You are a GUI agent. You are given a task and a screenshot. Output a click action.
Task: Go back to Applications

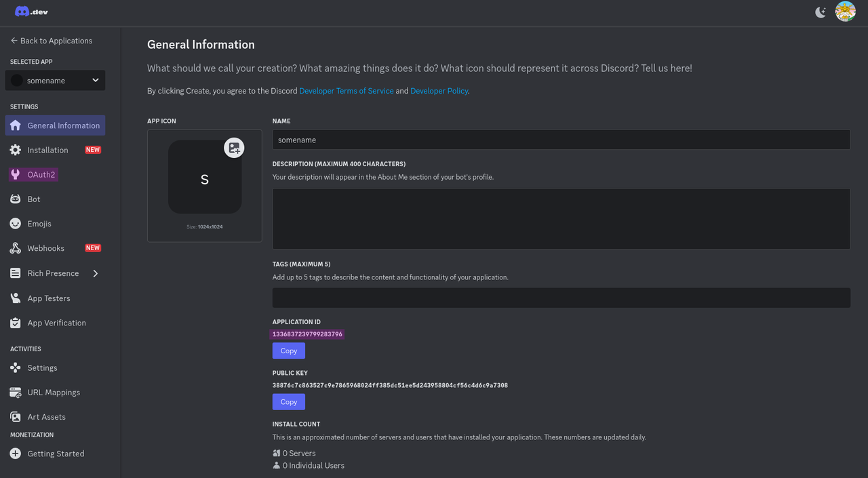tap(52, 41)
